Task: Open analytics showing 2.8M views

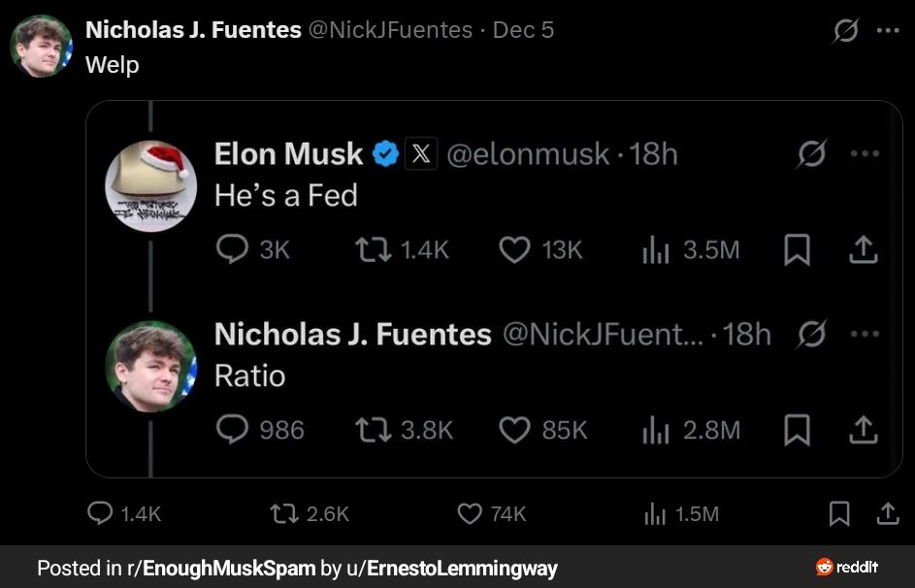Action: [654, 430]
